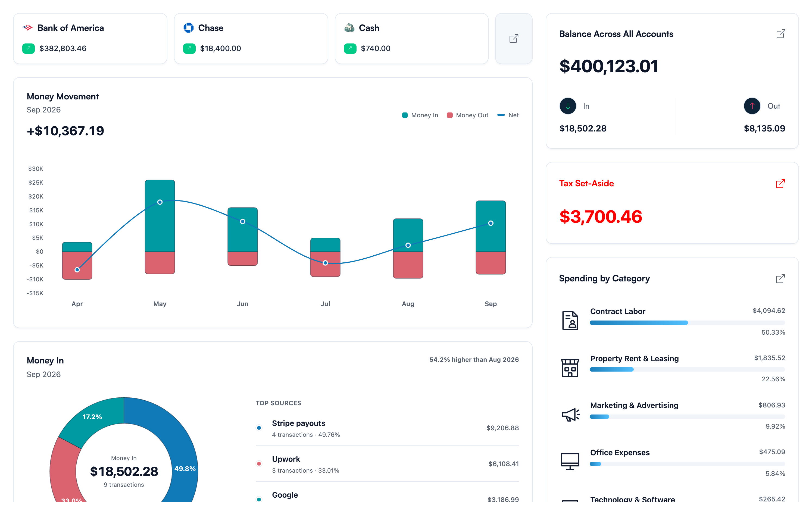Click the $9,206.88 Stripe amount
This screenshot has height=515, width=812.
tap(502, 428)
